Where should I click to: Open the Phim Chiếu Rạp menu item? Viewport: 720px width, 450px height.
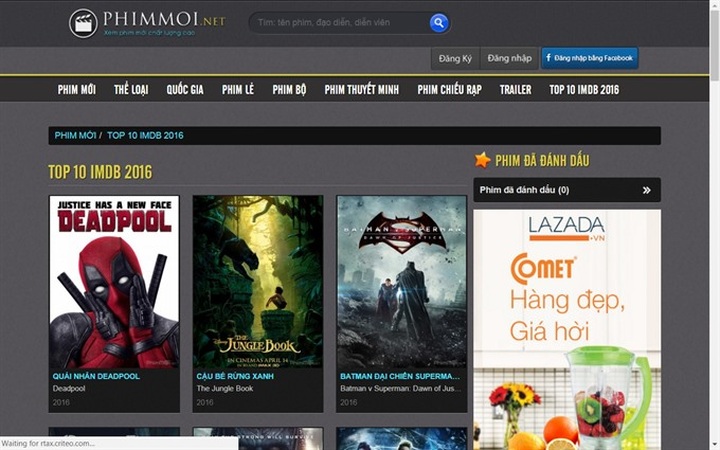point(450,90)
